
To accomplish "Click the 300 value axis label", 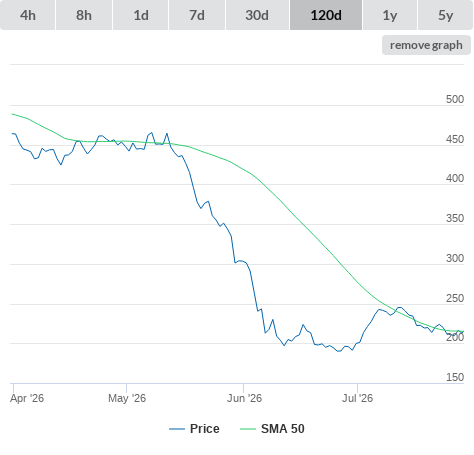I will coord(455,258).
